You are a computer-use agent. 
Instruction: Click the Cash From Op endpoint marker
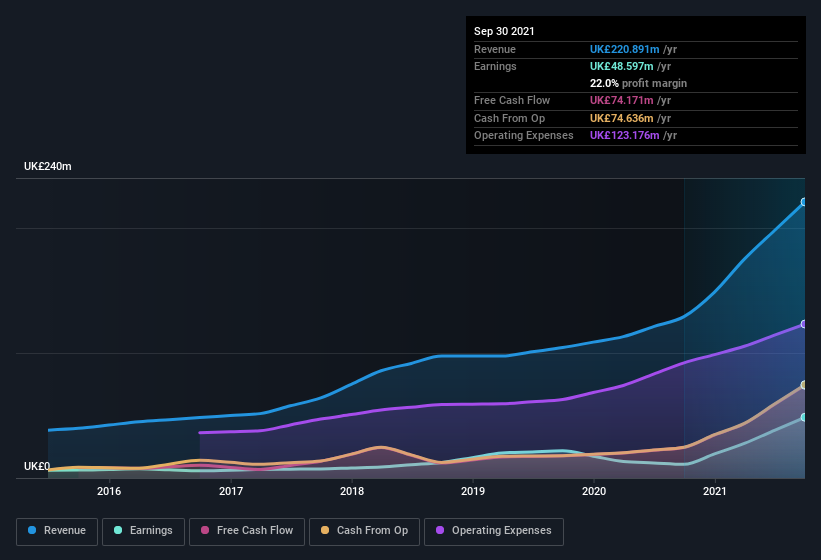[x=804, y=385]
